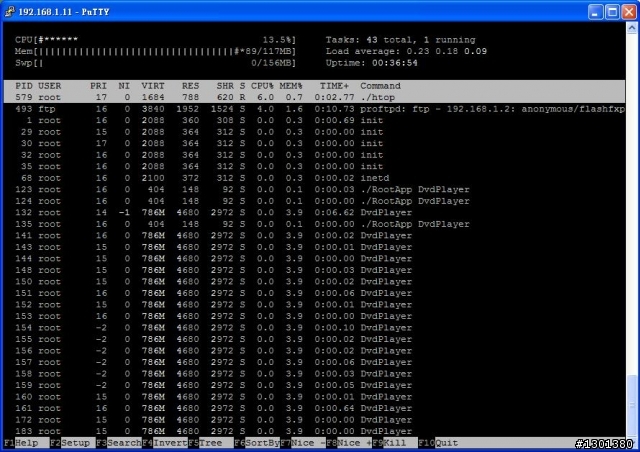Sort by the MEM% column header
640x452 pixels.
pyautogui.click(x=291, y=86)
